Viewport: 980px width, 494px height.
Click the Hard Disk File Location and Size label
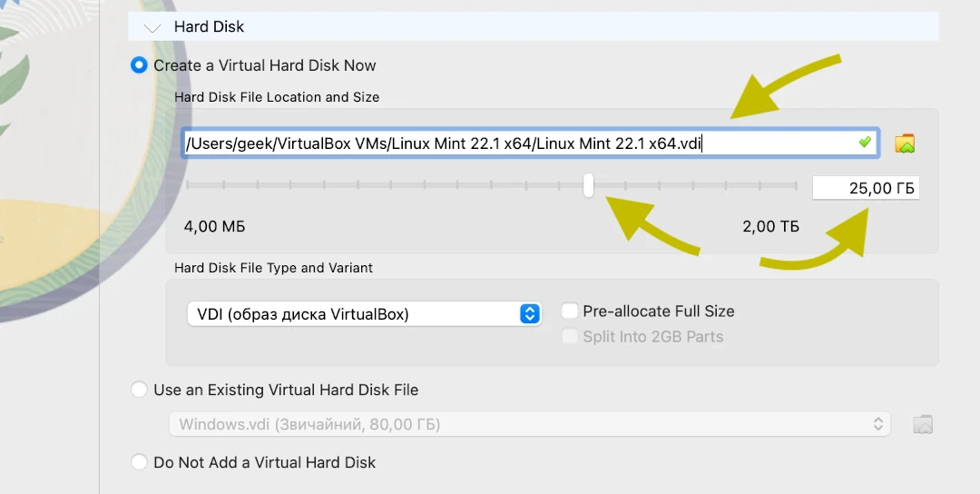tap(277, 97)
